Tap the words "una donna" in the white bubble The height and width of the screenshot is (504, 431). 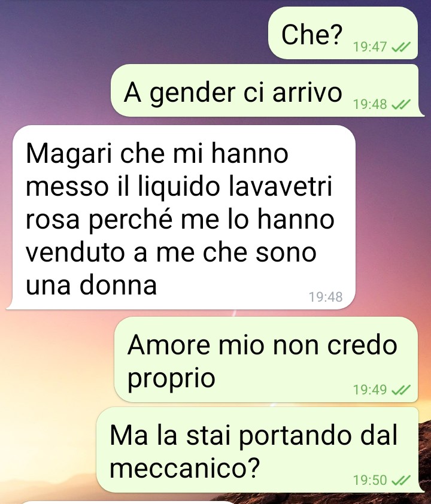click(x=91, y=285)
